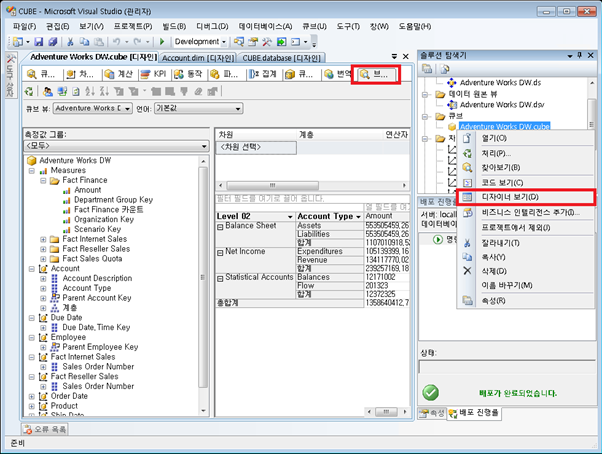This screenshot has width=602, height=454.
Task: Open the 파일(F) menu
Action: (25, 26)
